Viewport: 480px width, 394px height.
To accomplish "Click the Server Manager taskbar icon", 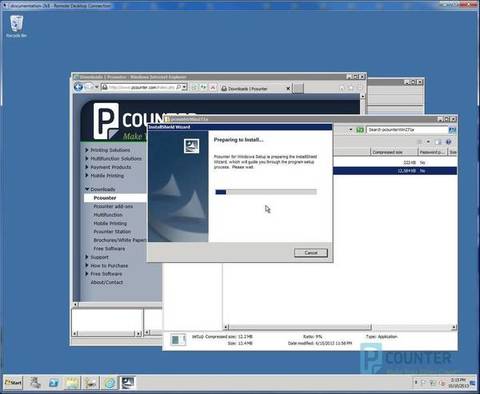I will click(34, 383).
